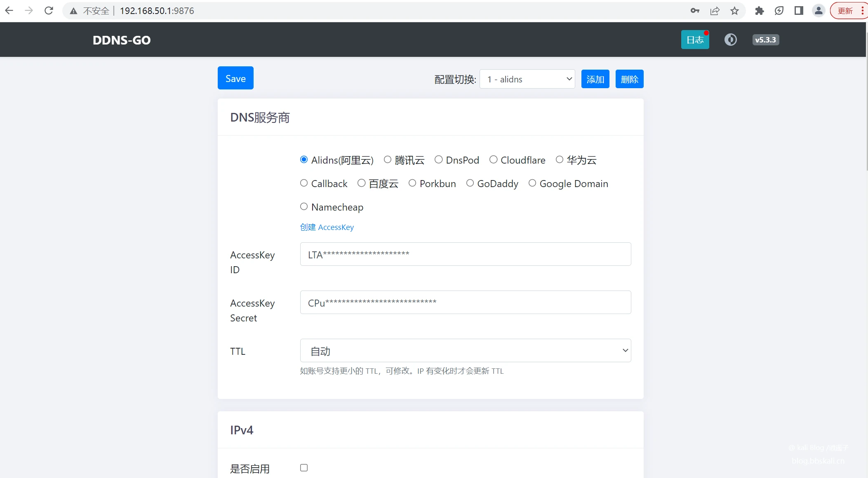Bookmark this page with the star
Screen dimensions: 868x478
click(x=734, y=11)
